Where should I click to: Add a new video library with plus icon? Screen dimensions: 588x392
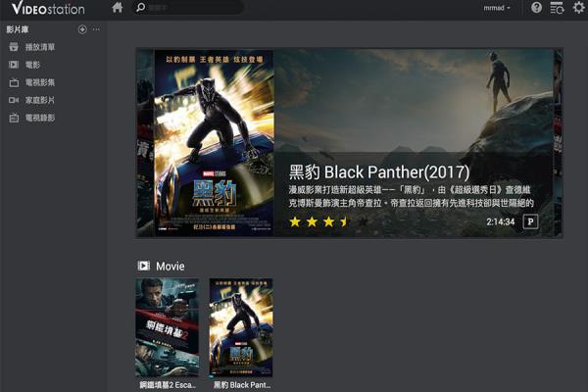pos(82,29)
